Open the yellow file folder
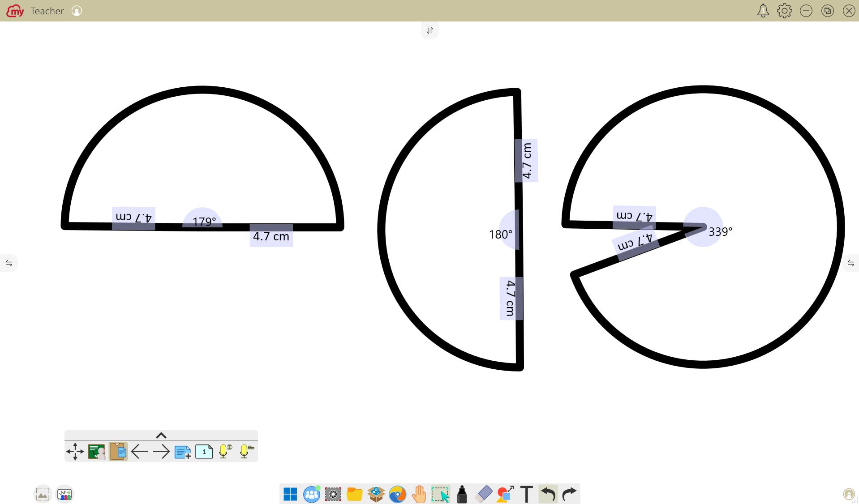The image size is (859, 504). tap(355, 494)
